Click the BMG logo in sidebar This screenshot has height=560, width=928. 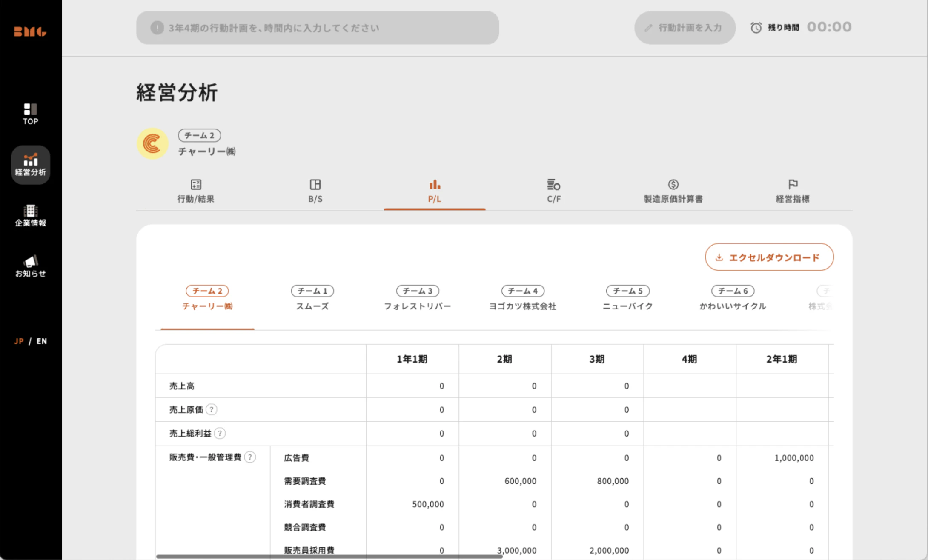pos(30,31)
